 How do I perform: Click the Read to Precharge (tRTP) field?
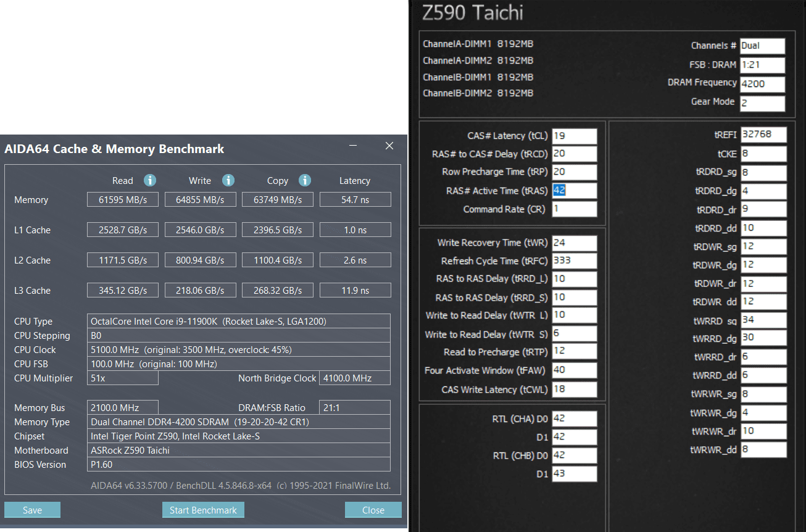tap(575, 352)
